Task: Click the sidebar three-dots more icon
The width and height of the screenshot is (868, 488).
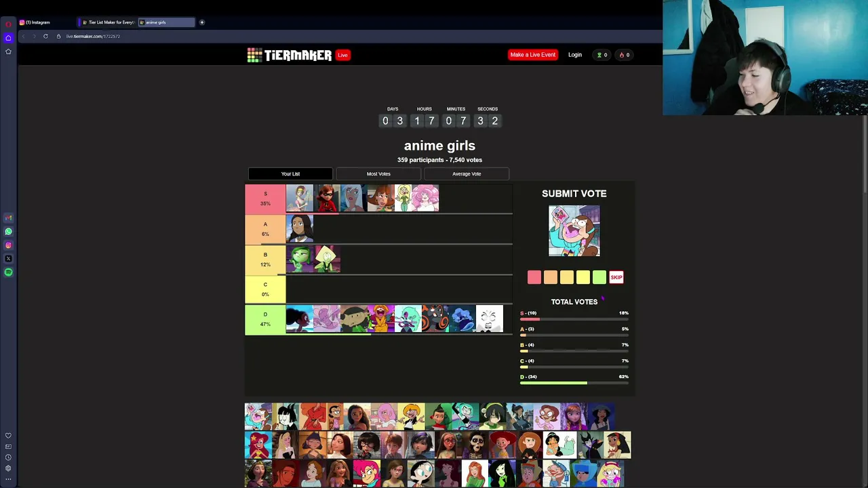Action: point(8,479)
